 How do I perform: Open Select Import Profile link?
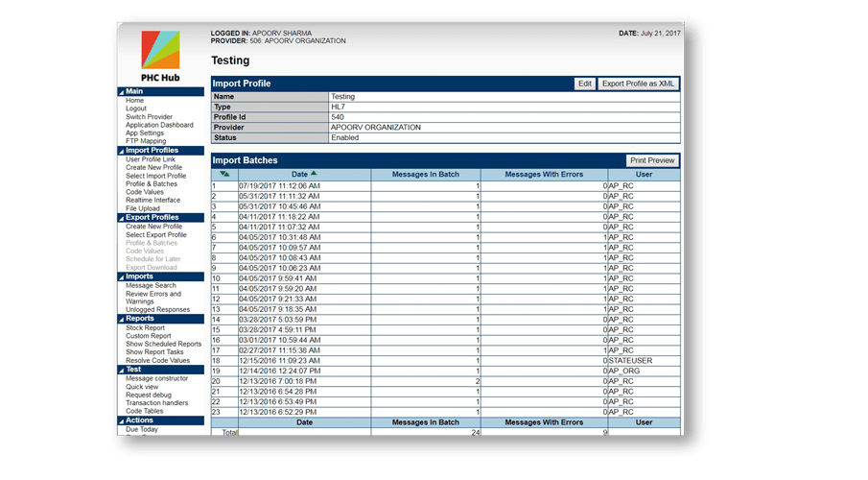click(156, 176)
